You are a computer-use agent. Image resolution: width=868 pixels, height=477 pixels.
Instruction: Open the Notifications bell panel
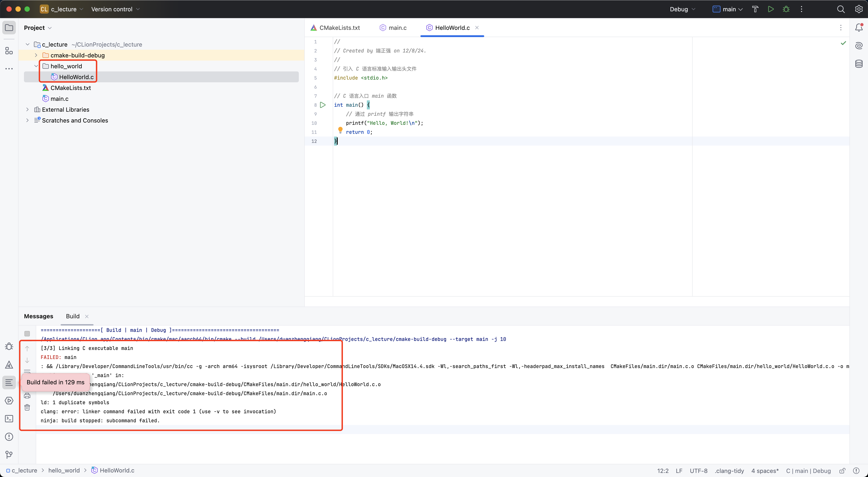(x=859, y=28)
